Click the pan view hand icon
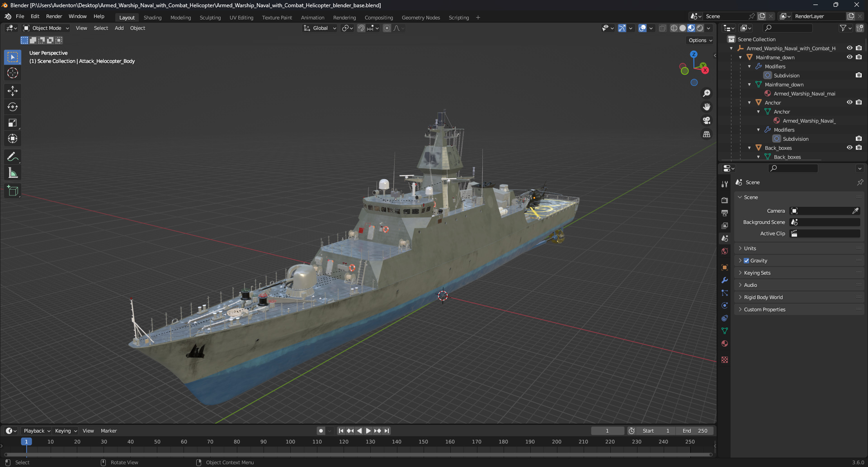The image size is (868, 467). pyautogui.click(x=707, y=107)
